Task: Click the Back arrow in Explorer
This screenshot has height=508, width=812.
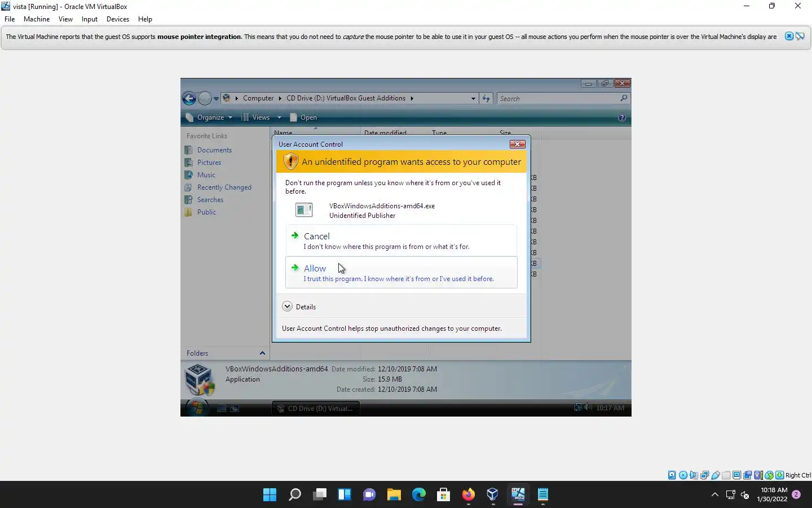Action: [x=189, y=98]
